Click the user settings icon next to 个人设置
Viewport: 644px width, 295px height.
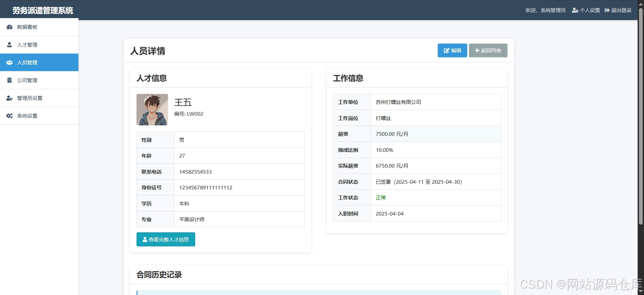[575, 10]
